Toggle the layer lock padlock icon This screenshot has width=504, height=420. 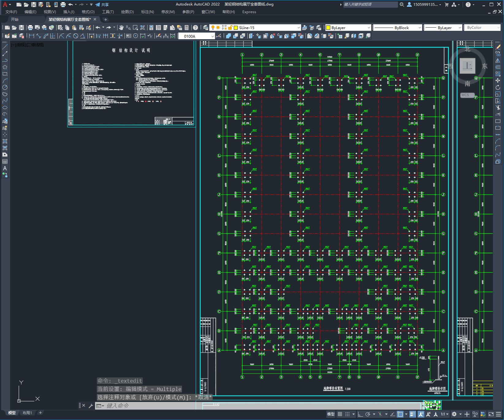point(230,28)
